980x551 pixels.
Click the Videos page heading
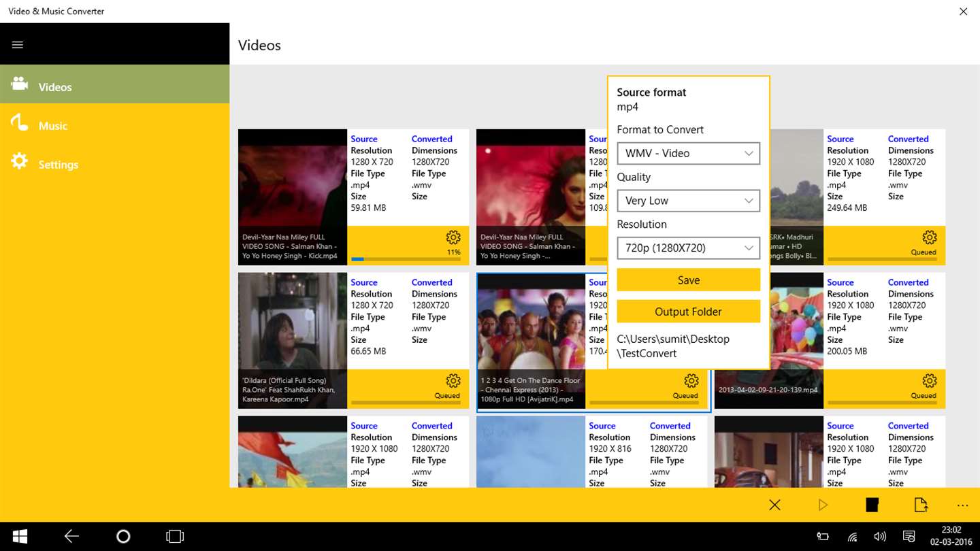point(259,46)
